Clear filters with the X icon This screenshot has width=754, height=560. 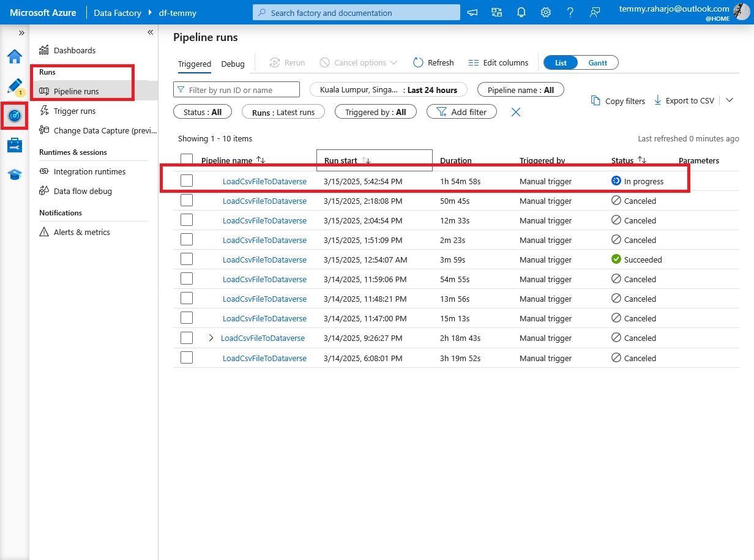516,112
